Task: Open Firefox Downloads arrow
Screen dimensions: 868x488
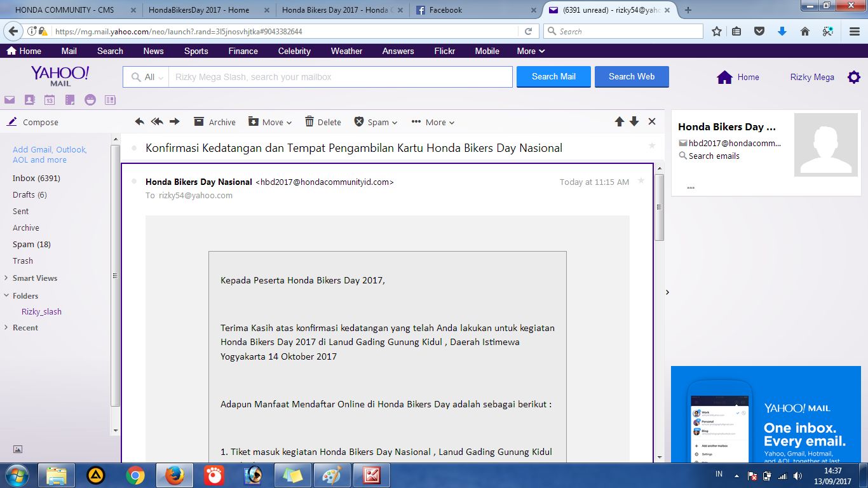Action: tap(782, 31)
